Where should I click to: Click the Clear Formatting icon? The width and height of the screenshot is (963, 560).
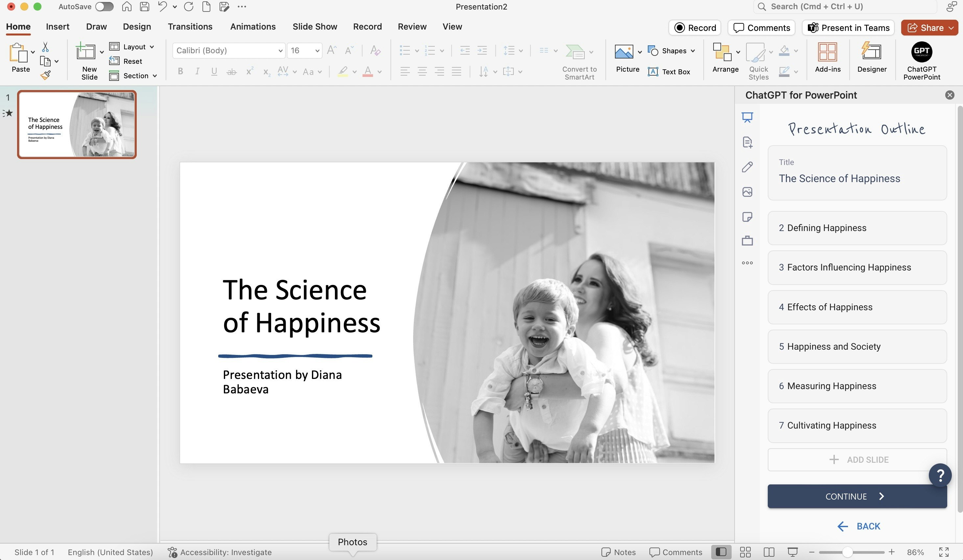375,50
